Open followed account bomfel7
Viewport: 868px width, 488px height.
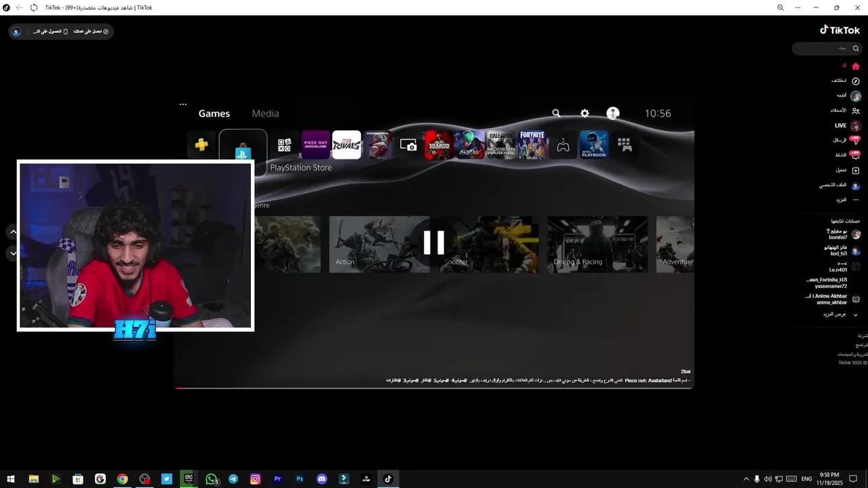click(844, 234)
